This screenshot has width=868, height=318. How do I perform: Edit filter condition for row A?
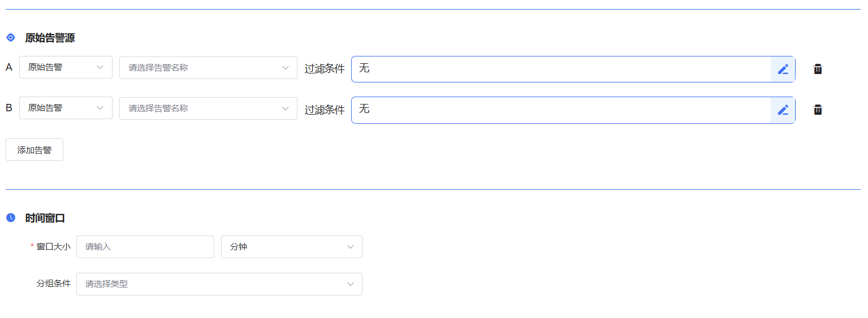point(783,69)
